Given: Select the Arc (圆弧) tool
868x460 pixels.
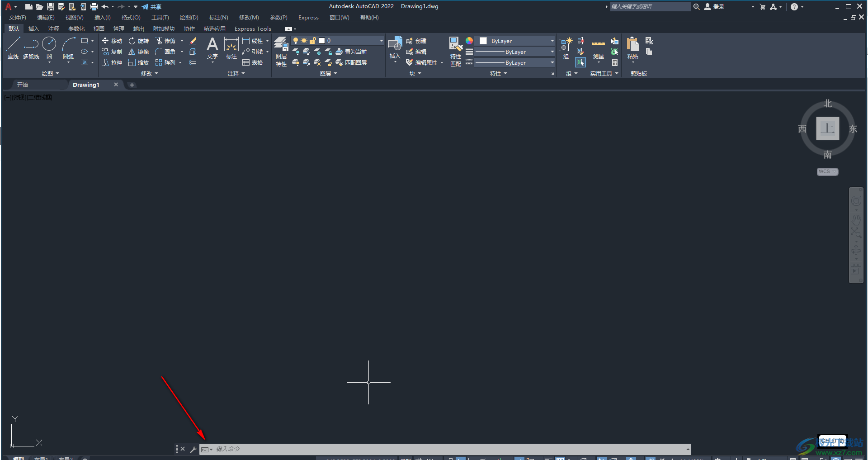Looking at the screenshot, I should click(x=68, y=48).
